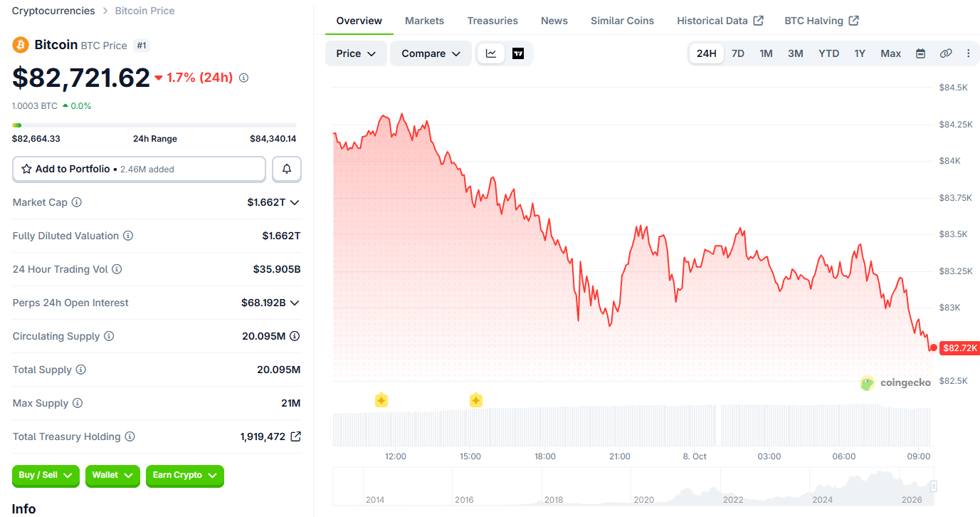
Task: Open the Price dropdown
Action: coord(356,53)
